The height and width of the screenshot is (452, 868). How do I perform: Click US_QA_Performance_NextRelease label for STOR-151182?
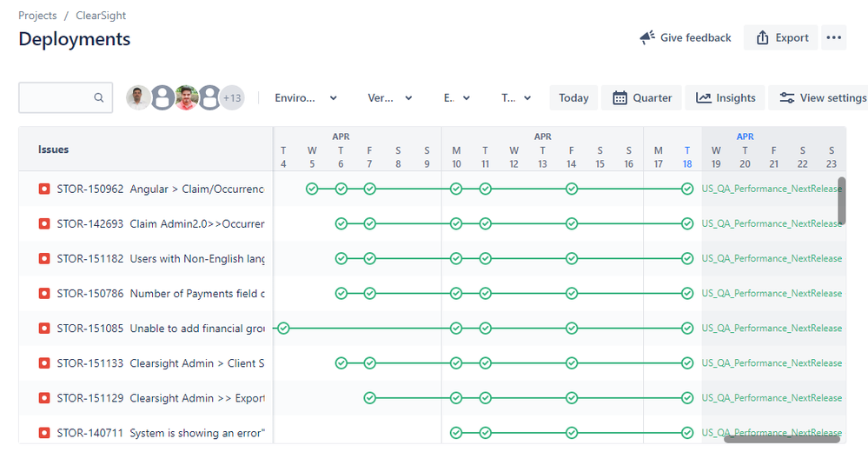tap(772, 259)
